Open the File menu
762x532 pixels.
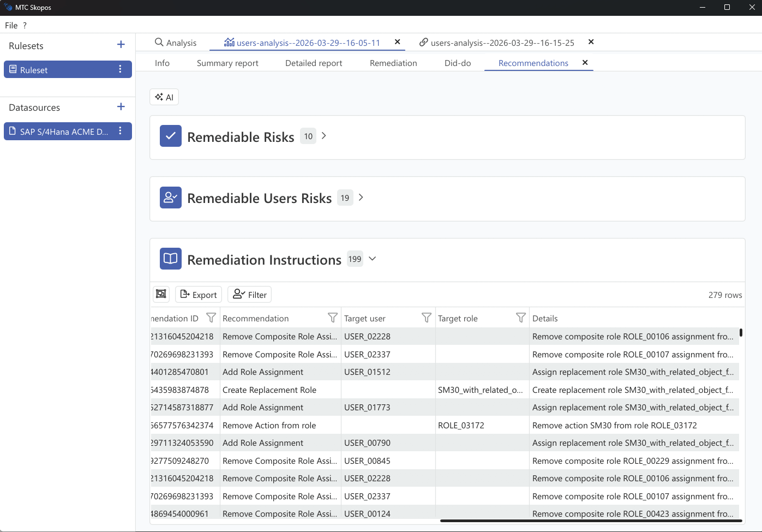pos(11,25)
